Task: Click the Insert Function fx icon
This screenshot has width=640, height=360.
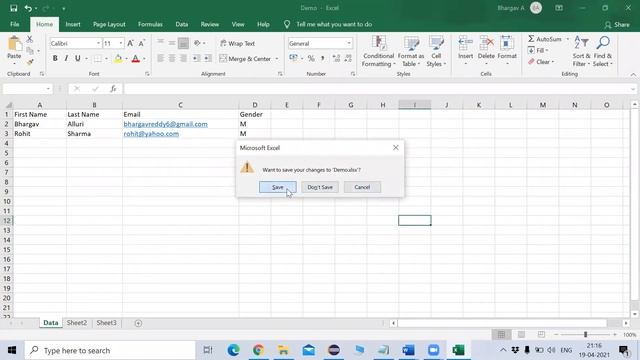Action: pos(113,89)
